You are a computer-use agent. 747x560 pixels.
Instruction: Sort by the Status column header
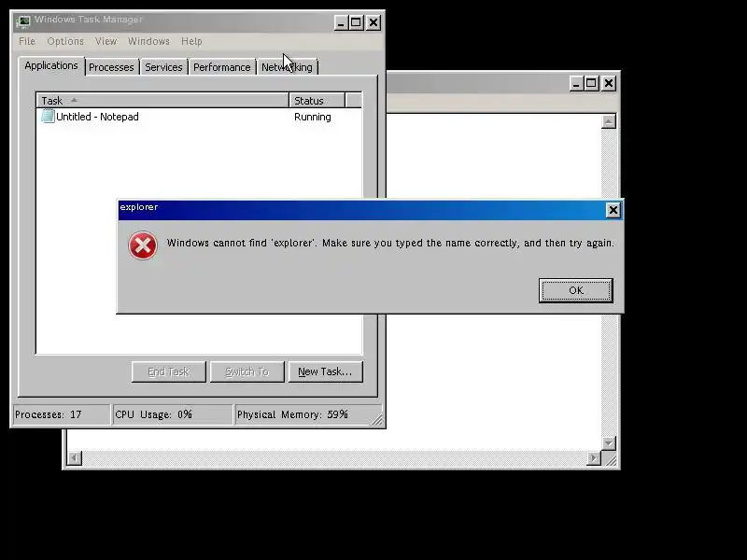(x=317, y=101)
